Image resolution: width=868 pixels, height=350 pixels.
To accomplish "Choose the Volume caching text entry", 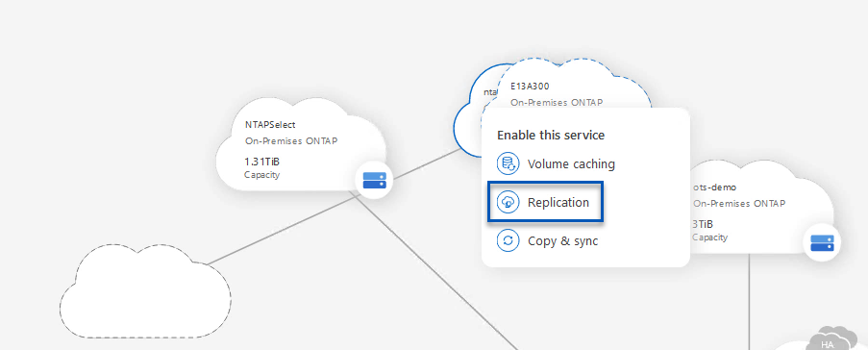I will [x=571, y=163].
